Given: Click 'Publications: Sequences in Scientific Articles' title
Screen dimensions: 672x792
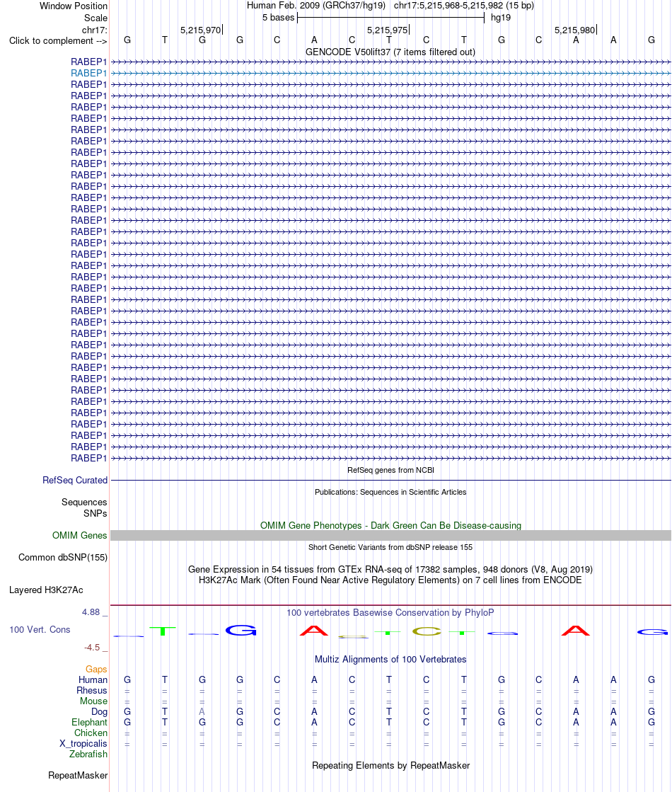Looking at the screenshot, I should coord(390,492).
